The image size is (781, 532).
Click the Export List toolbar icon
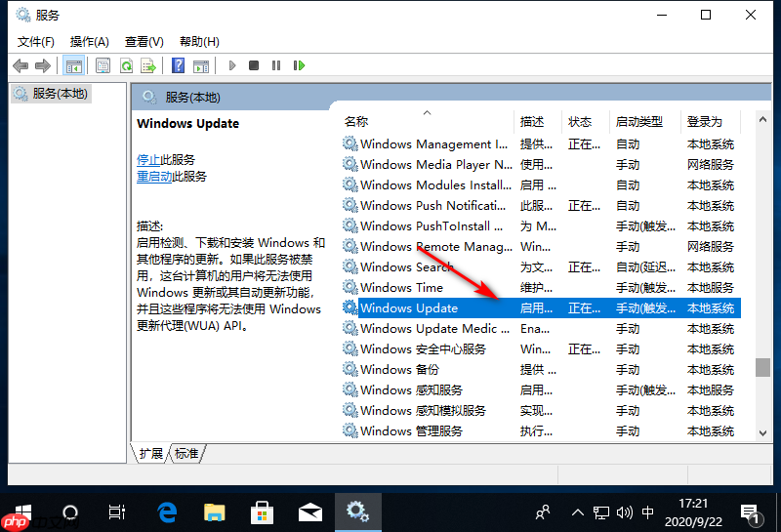148,65
